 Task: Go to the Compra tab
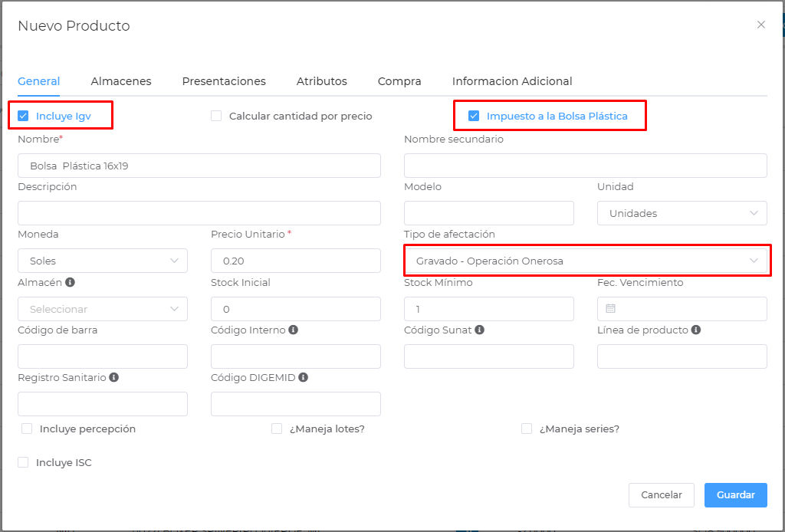tap(399, 81)
